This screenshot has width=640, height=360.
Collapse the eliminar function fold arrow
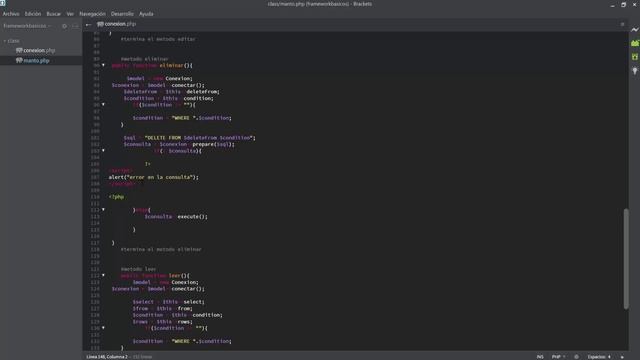pos(103,65)
